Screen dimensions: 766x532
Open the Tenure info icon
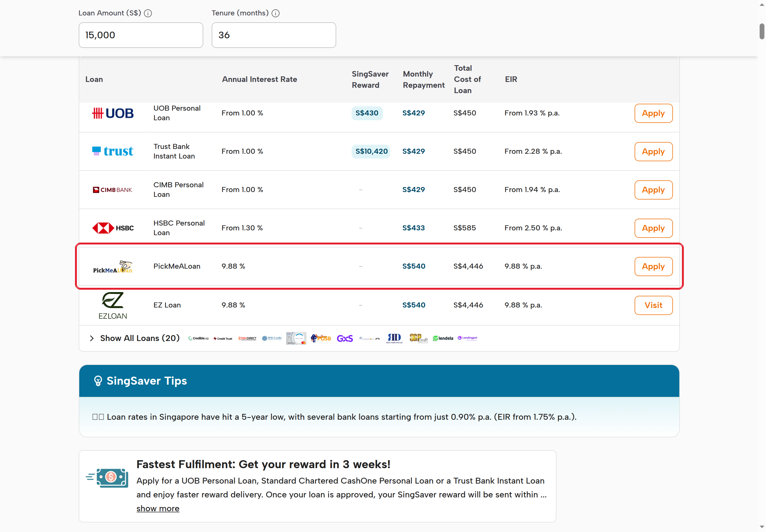coord(276,13)
